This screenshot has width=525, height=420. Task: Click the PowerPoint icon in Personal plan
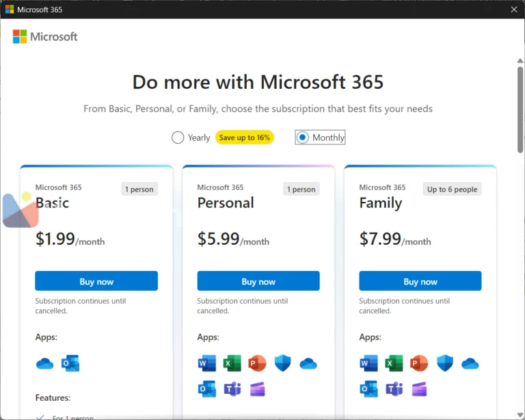click(x=257, y=363)
